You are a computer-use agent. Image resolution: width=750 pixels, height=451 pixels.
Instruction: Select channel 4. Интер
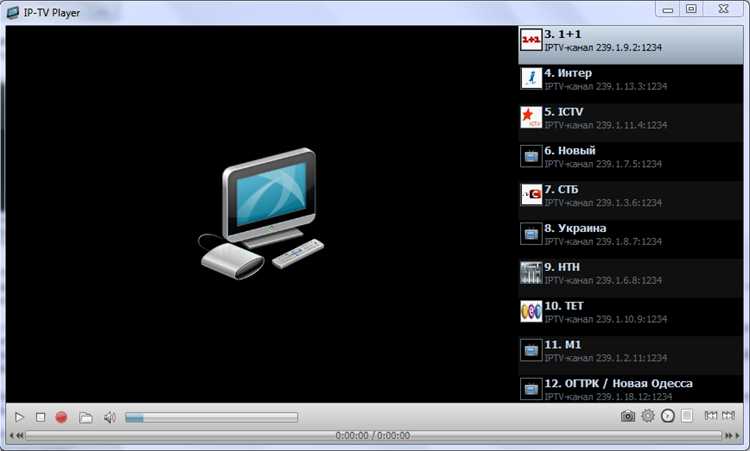(x=631, y=84)
